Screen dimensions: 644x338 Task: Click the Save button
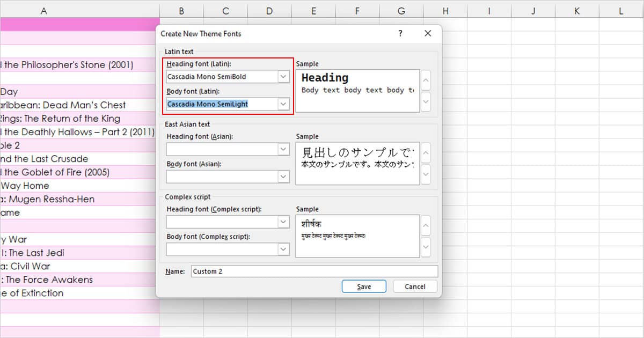click(364, 286)
